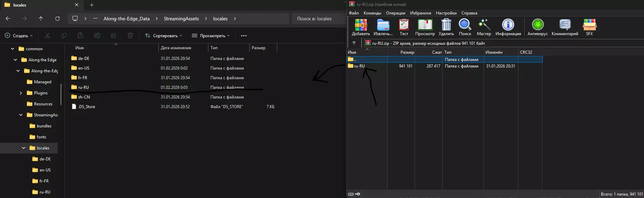Select fonts folder in navigation tree

pyautogui.click(x=38, y=137)
